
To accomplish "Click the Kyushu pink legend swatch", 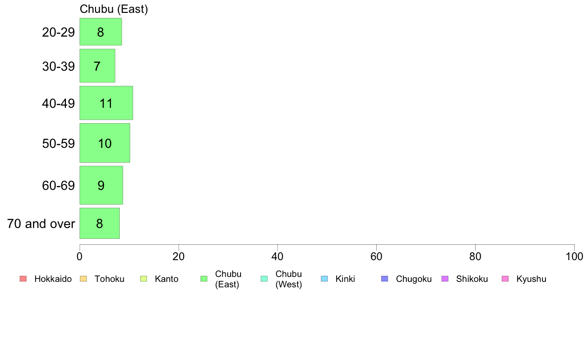I will [x=505, y=278].
